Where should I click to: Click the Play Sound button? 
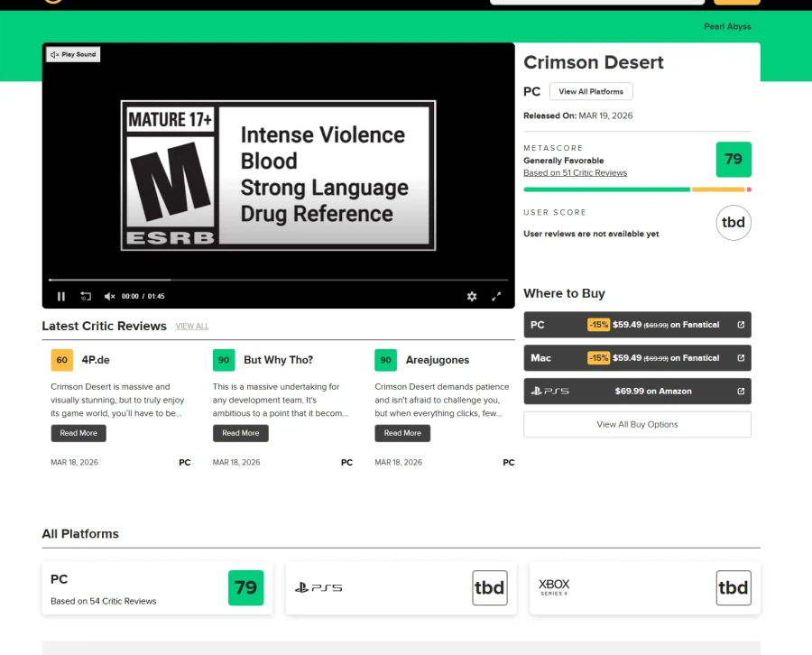pyautogui.click(x=73, y=54)
